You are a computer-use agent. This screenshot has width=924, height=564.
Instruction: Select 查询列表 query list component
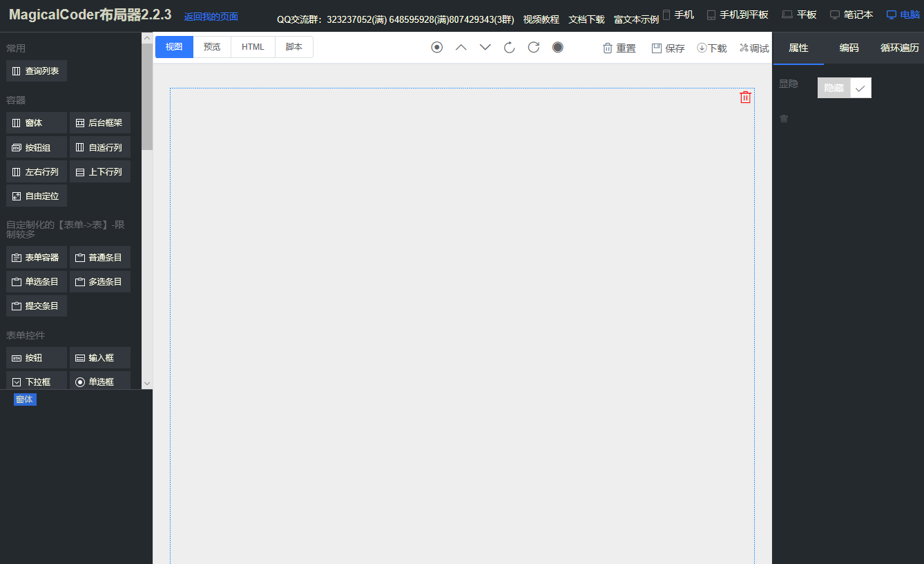pyautogui.click(x=37, y=70)
